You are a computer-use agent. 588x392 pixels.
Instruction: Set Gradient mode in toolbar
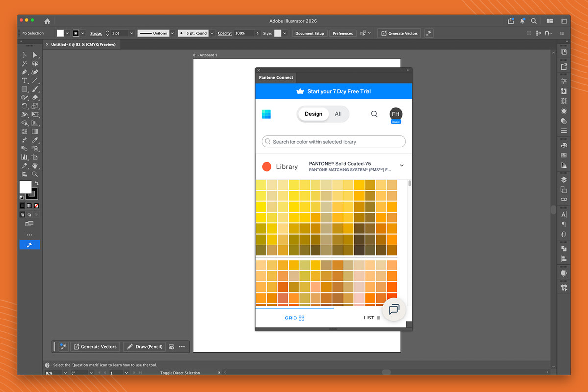pyautogui.click(x=29, y=206)
